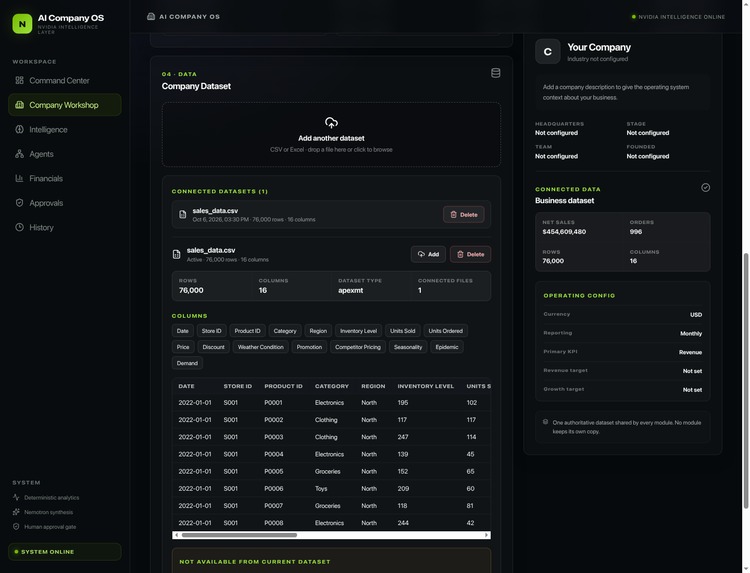Click the History clock icon
750x573 pixels.
tap(19, 227)
